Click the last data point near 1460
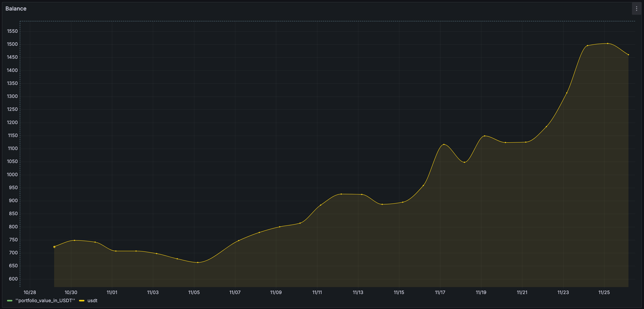 628,55
